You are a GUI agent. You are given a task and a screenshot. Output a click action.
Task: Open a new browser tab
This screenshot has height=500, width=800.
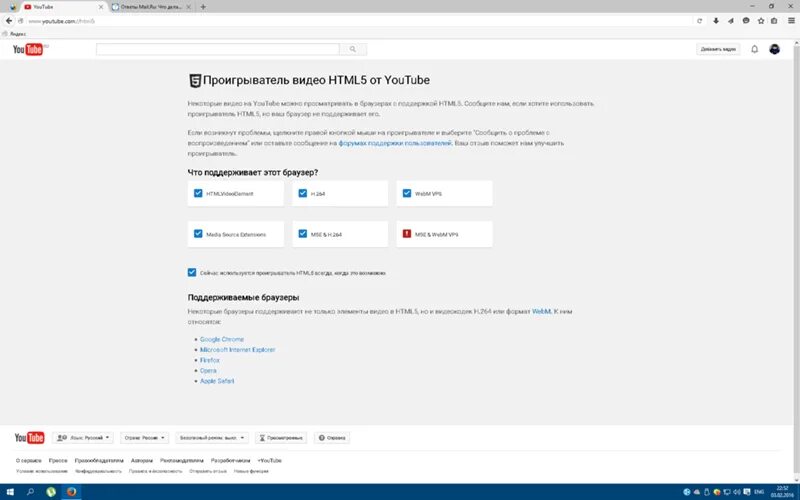tap(203, 7)
